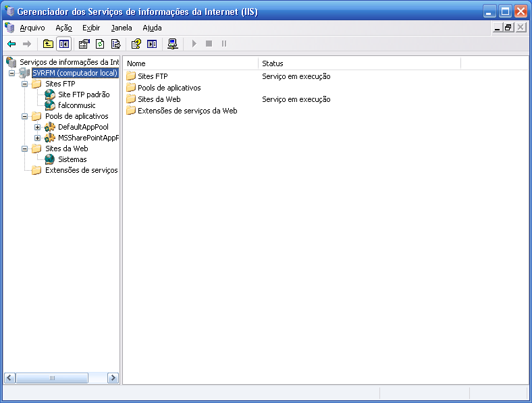Click Serviço em execução status for Sites FTP
The height and width of the screenshot is (403, 532).
point(296,76)
